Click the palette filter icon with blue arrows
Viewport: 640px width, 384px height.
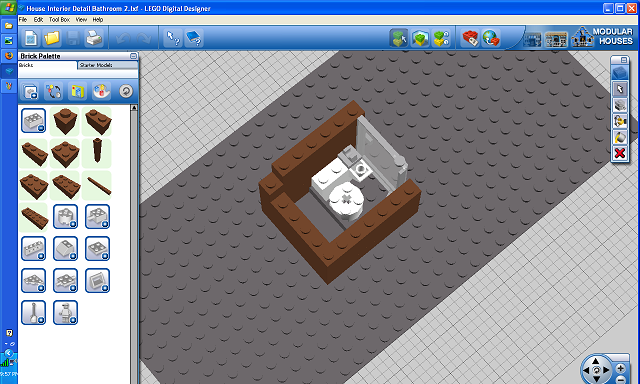(x=54, y=91)
